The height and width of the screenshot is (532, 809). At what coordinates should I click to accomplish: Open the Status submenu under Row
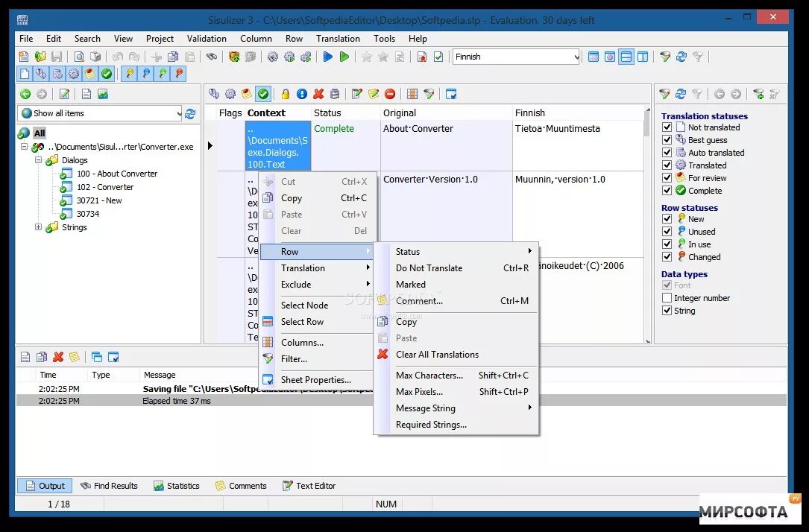456,252
